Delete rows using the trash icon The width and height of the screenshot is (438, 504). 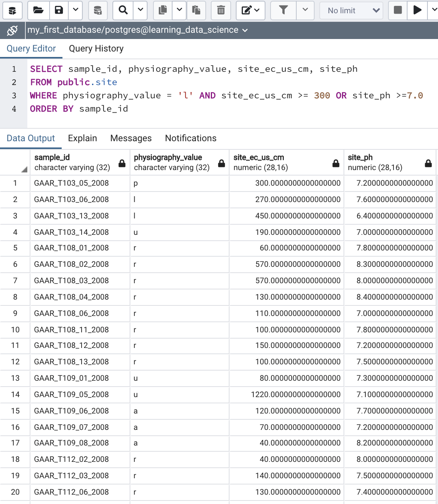(221, 10)
